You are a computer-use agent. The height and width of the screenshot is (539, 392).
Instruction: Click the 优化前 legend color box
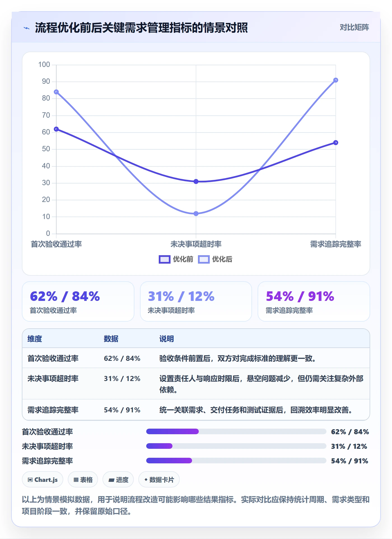pos(164,259)
